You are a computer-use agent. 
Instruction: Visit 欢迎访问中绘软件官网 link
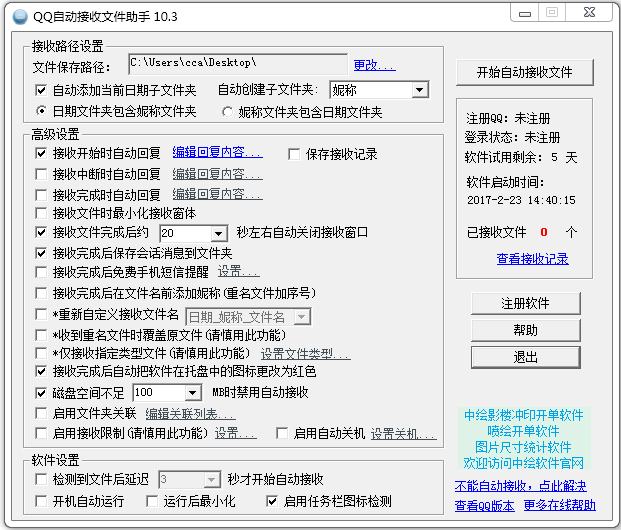coord(524,463)
